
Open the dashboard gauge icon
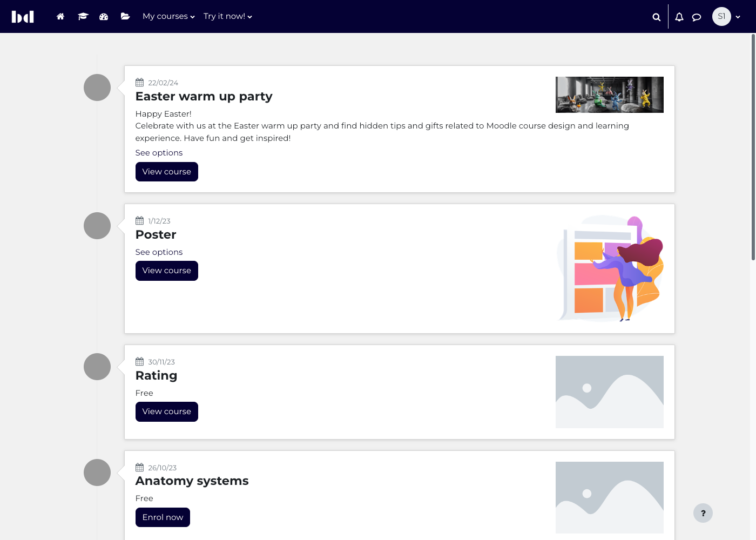tap(104, 17)
